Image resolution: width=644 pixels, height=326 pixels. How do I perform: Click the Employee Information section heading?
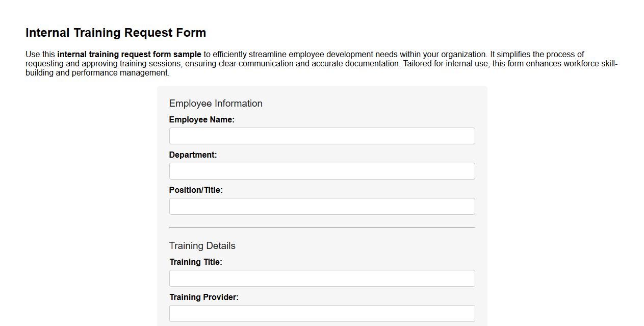[216, 103]
